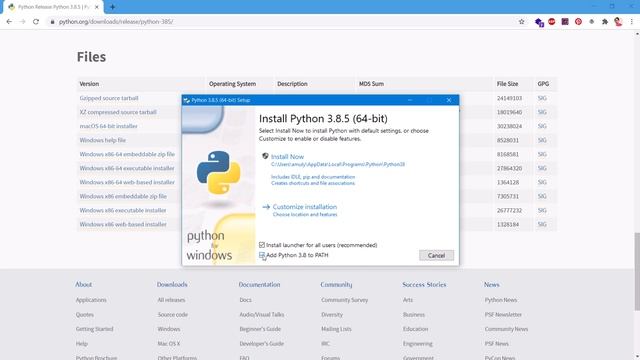Click the browser forward arrow
640x360 pixels.
(22, 22)
